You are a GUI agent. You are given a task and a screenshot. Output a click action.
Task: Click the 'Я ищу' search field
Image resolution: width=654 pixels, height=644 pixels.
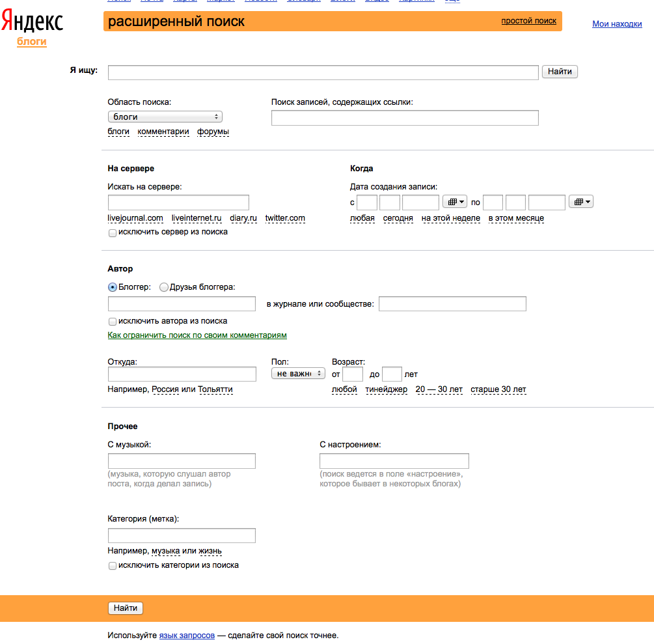click(x=323, y=72)
